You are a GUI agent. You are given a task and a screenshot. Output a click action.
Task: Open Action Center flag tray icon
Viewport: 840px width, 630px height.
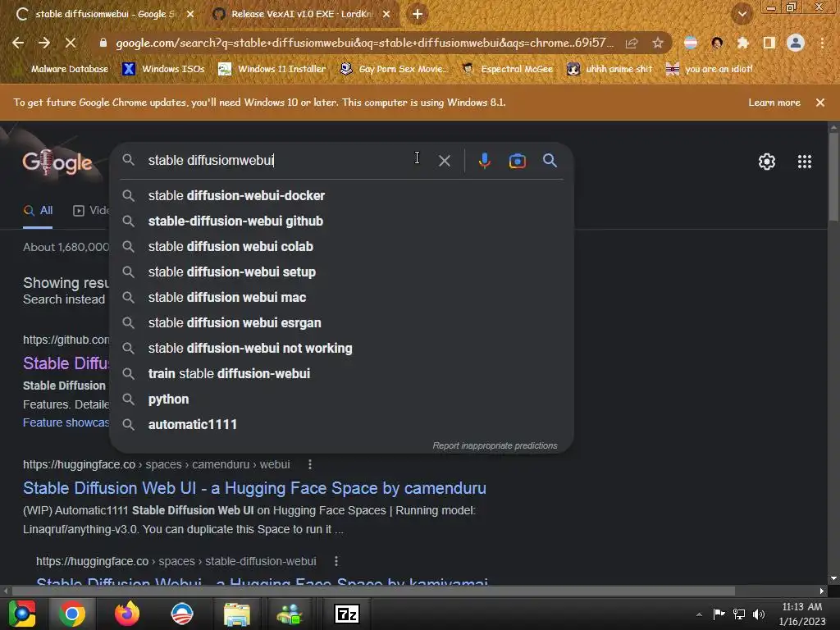(x=719, y=614)
